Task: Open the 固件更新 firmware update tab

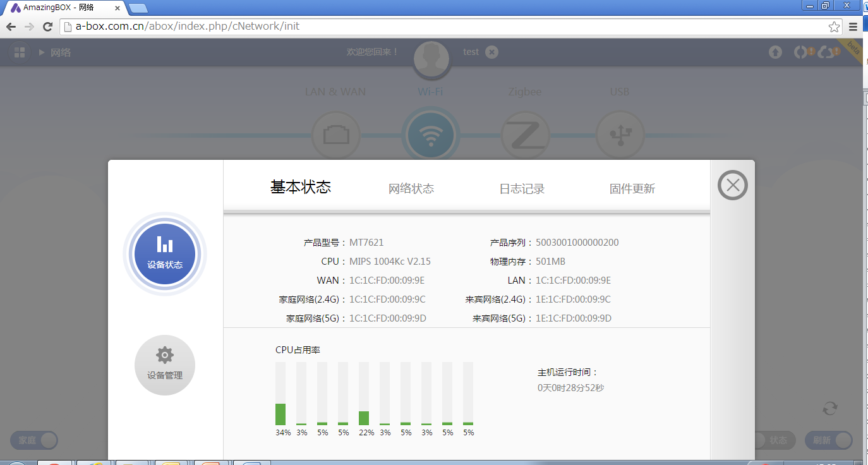Action: tap(632, 189)
